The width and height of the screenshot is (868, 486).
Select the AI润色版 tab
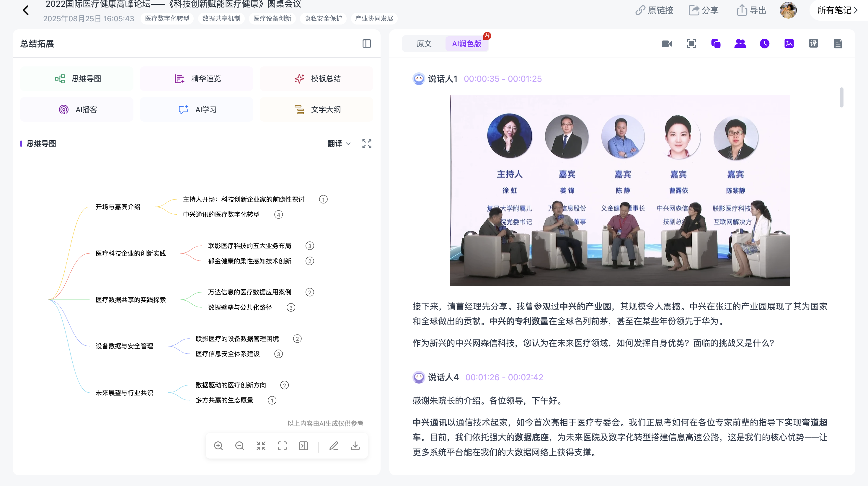(467, 44)
